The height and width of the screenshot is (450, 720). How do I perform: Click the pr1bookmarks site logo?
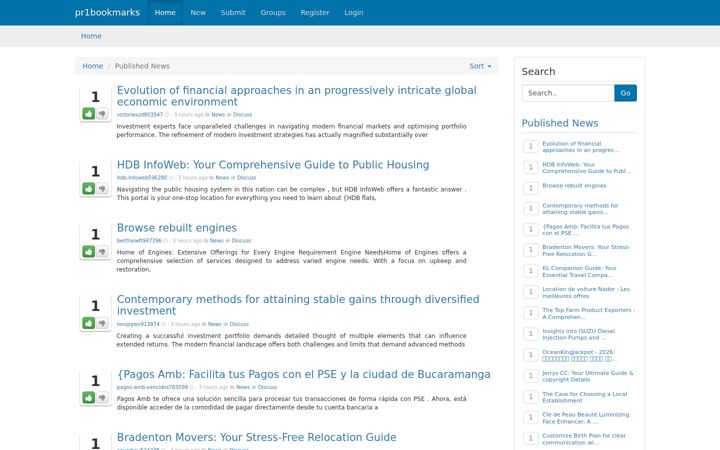click(107, 12)
